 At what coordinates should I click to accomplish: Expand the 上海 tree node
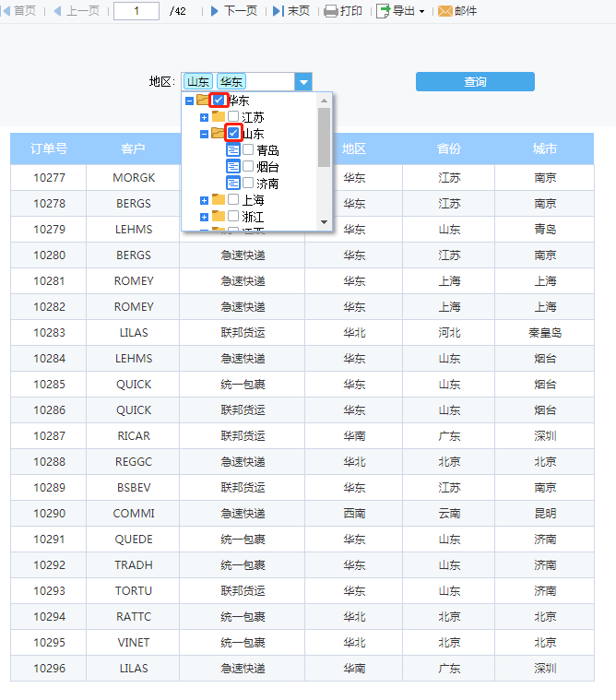pyautogui.click(x=204, y=200)
